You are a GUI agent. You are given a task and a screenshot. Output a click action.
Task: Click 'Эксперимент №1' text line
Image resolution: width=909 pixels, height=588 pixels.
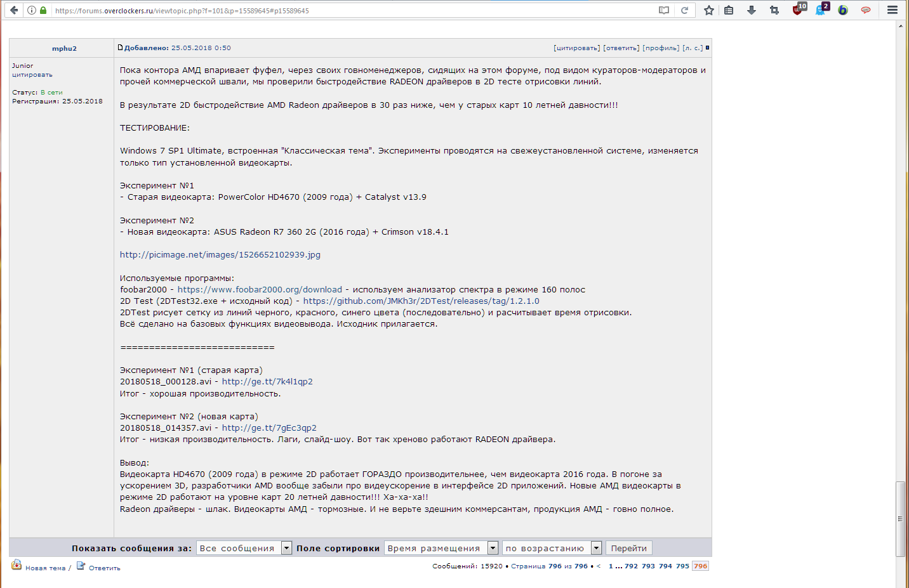[x=157, y=185]
